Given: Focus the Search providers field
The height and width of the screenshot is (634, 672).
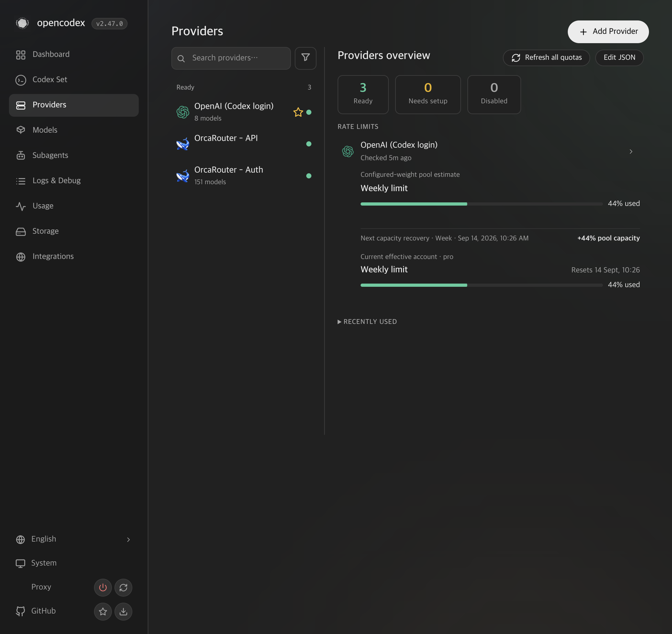Looking at the screenshot, I should point(231,58).
